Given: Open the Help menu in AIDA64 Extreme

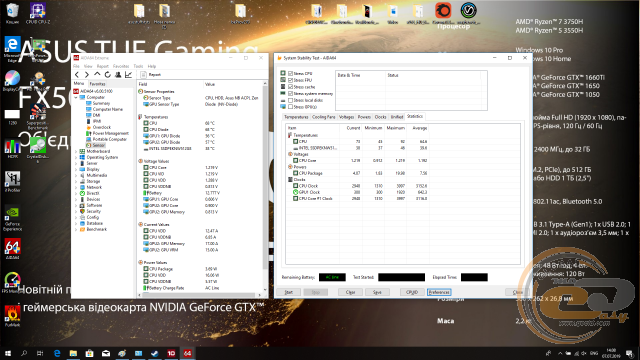Looking at the screenshot, I should click(152, 66).
